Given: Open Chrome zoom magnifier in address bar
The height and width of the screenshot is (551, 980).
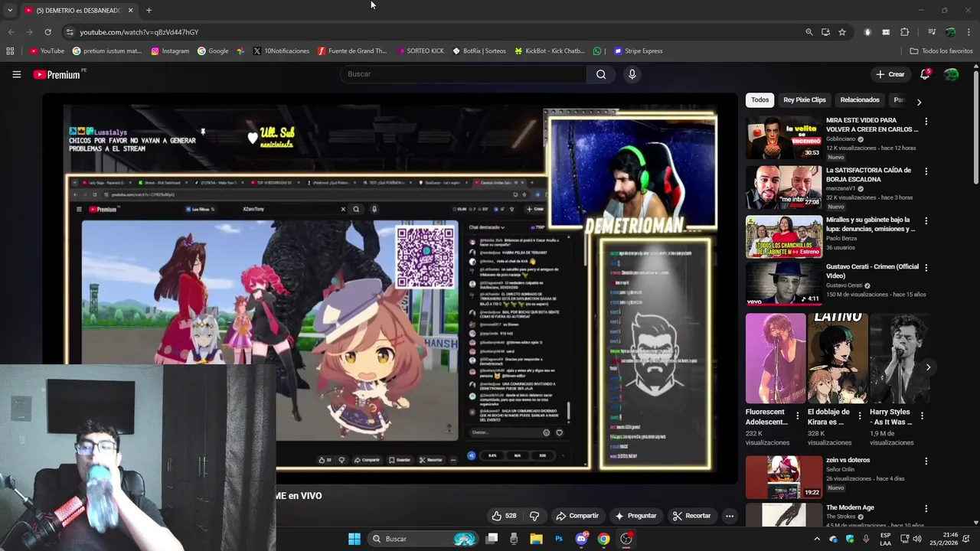Looking at the screenshot, I should click(x=809, y=32).
